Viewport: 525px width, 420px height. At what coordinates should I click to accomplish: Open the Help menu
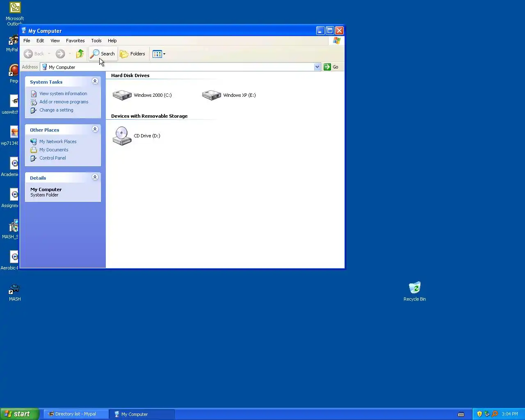(x=112, y=41)
